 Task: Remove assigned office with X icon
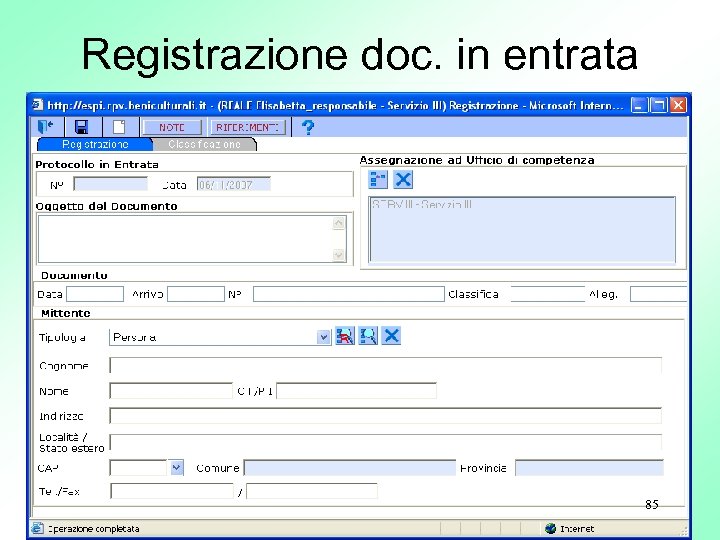click(403, 180)
